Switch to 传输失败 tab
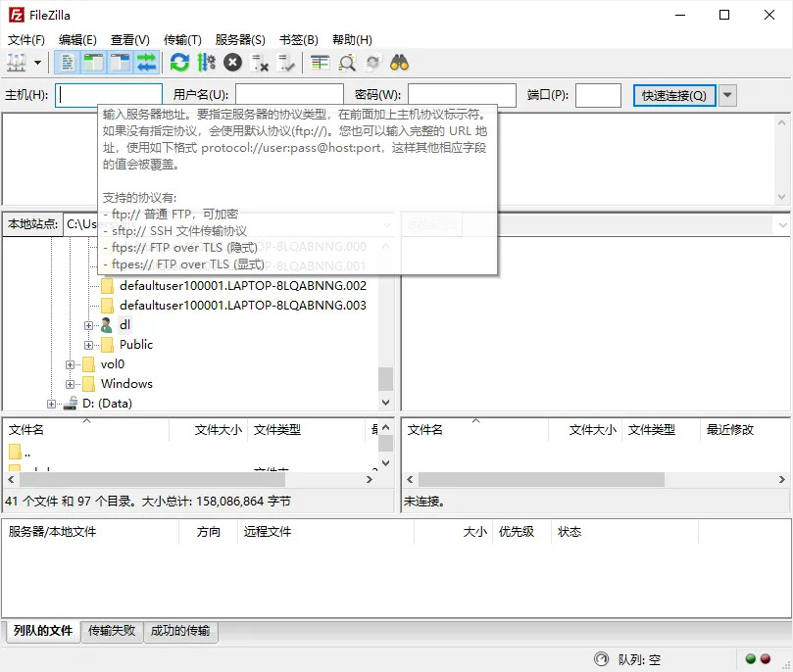The height and width of the screenshot is (672, 793). [x=112, y=631]
